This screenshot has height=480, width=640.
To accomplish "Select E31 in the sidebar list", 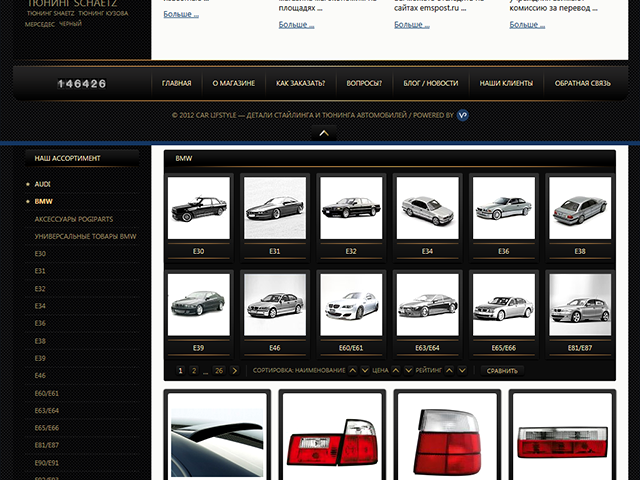I will point(40,271).
